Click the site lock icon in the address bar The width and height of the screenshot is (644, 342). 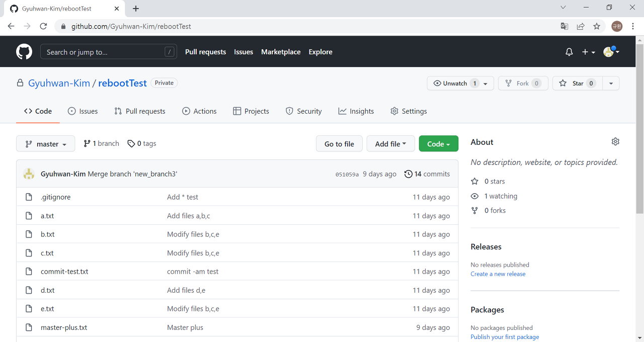pyautogui.click(x=63, y=26)
